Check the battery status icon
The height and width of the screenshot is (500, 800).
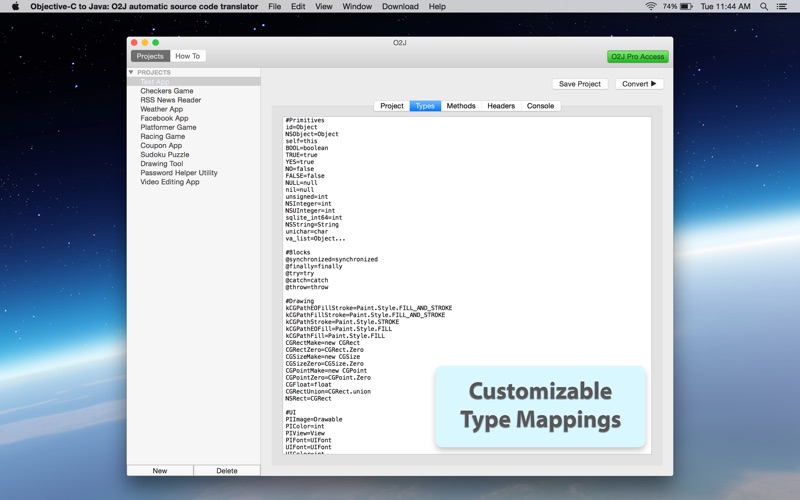(x=686, y=6)
